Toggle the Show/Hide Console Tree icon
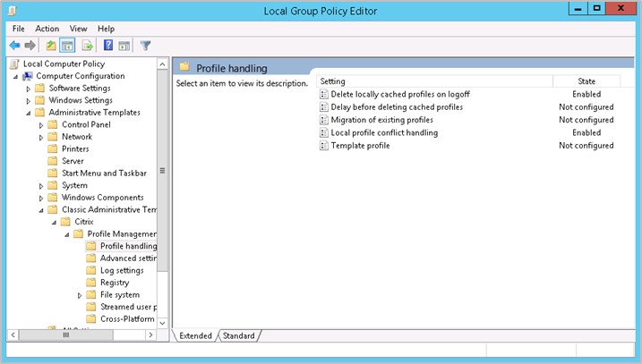The image size is (642, 364). [67, 46]
